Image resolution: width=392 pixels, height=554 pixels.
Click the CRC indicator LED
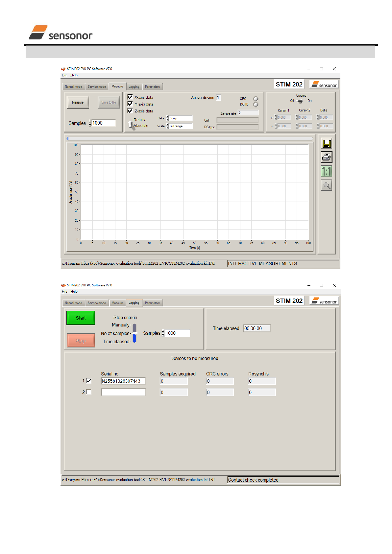point(256,99)
